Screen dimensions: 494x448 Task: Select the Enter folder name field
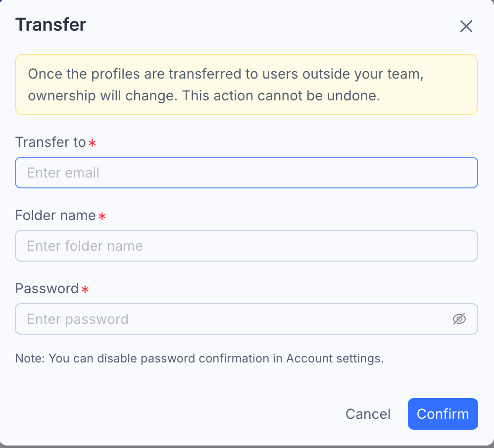247,246
